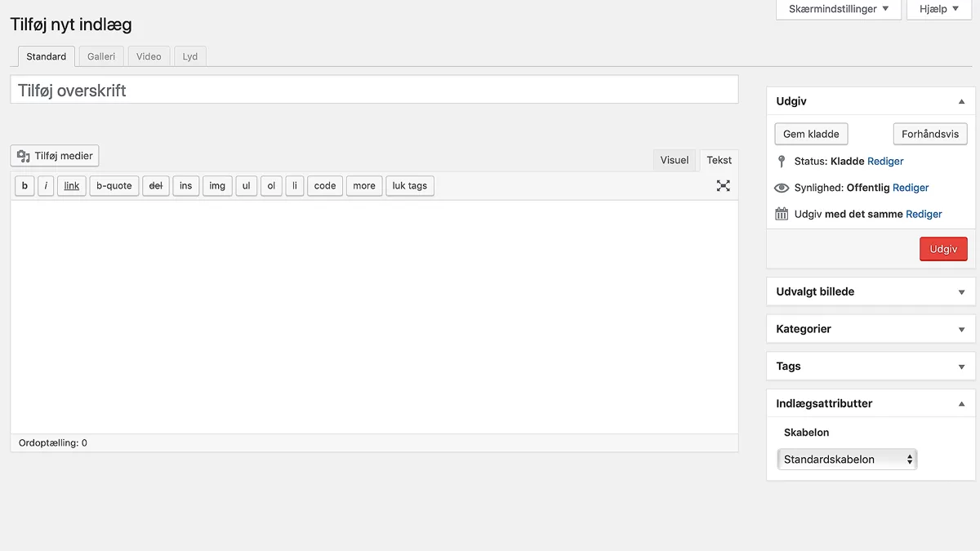
Task: Edit Synlighed via Rediger link
Action: [x=911, y=188]
